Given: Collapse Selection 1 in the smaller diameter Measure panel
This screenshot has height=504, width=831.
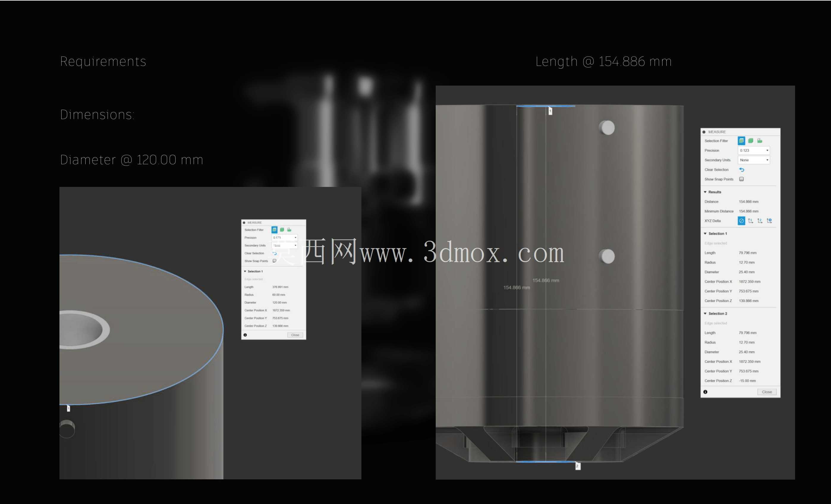Looking at the screenshot, I should [x=245, y=271].
